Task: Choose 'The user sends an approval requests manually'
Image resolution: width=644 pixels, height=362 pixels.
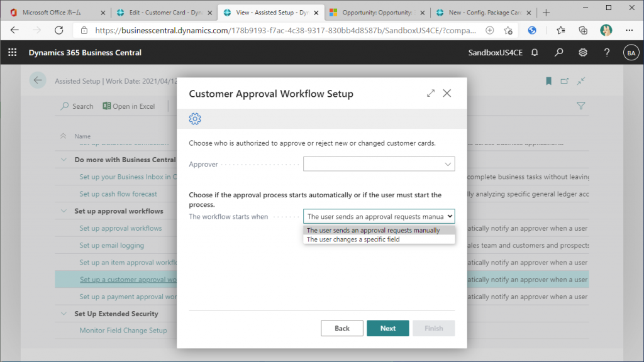Action: point(379,230)
